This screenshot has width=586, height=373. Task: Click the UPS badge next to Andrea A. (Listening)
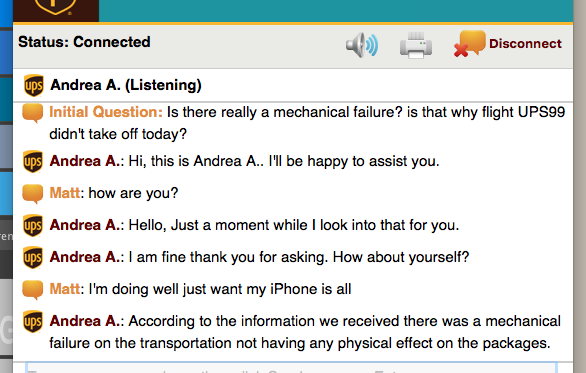(x=34, y=86)
